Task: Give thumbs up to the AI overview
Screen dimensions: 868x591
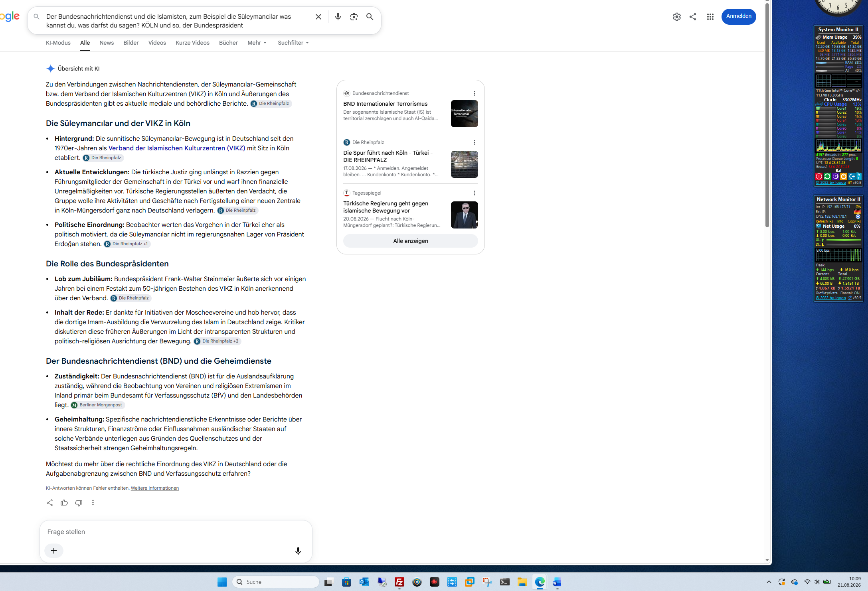Action: (x=64, y=502)
